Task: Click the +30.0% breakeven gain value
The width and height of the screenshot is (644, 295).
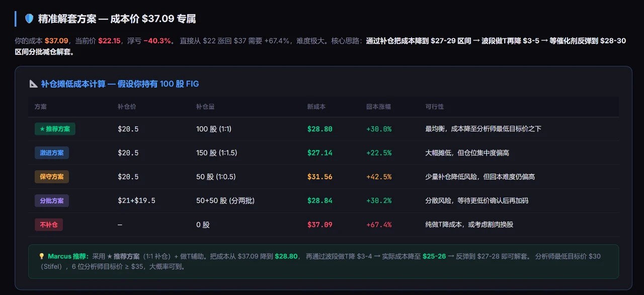Action: pyautogui.click(x=379, y=129)
